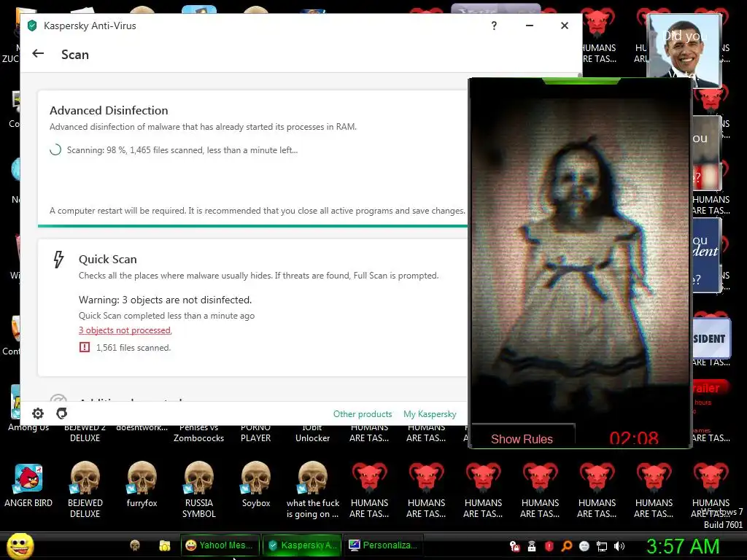Click the 'Advanced Disinfection' heading
The width and height of the screenshot is (747, 560).
tap(109, 111)
